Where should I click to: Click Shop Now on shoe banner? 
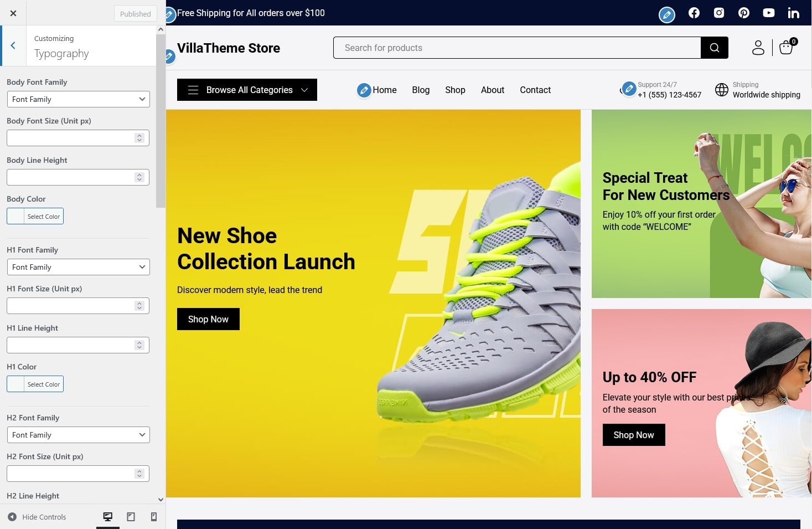click(208, 319)
